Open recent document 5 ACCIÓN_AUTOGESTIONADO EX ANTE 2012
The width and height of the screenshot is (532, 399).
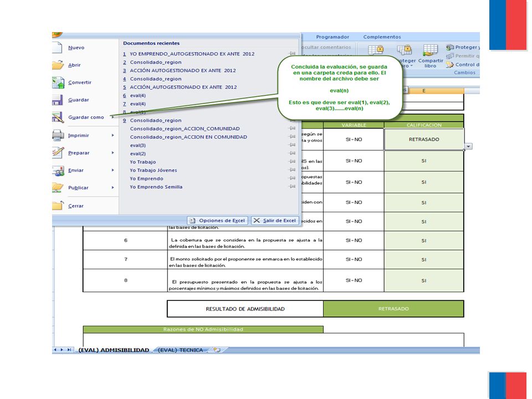[x=180, y=87]
